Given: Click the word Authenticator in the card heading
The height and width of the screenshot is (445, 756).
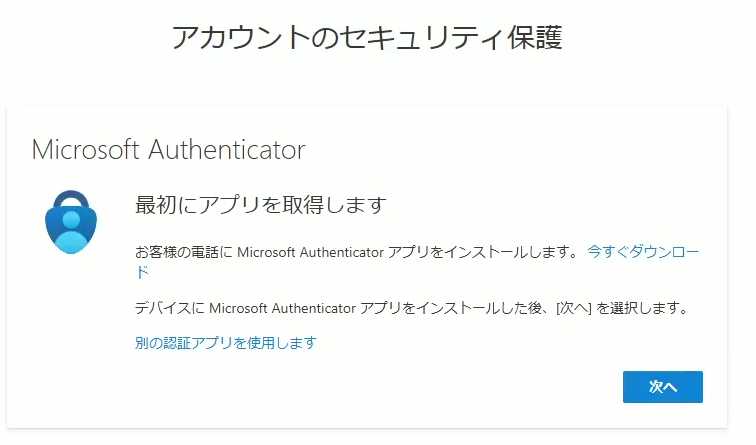Looking at the screenshot, I should [x=227, y=150].
